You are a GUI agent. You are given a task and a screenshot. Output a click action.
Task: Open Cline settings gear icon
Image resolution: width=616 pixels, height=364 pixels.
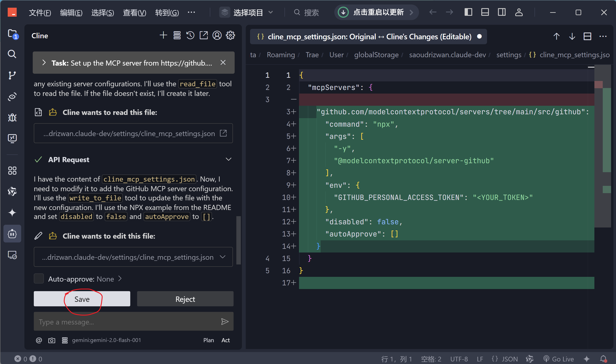coord(230,35)
